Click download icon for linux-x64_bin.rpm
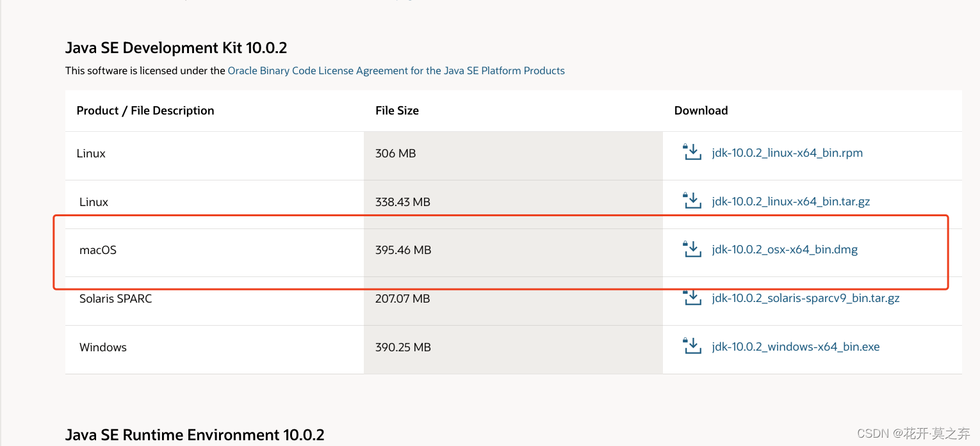 pos(692,152)
